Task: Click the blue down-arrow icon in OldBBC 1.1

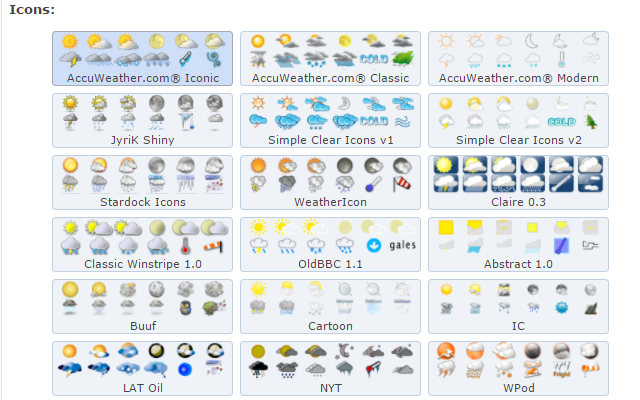Action: [x=373, y=245]
